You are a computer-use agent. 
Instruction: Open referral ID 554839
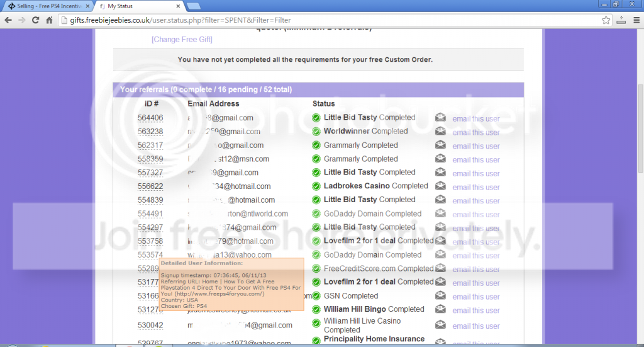tap(150, 200)
